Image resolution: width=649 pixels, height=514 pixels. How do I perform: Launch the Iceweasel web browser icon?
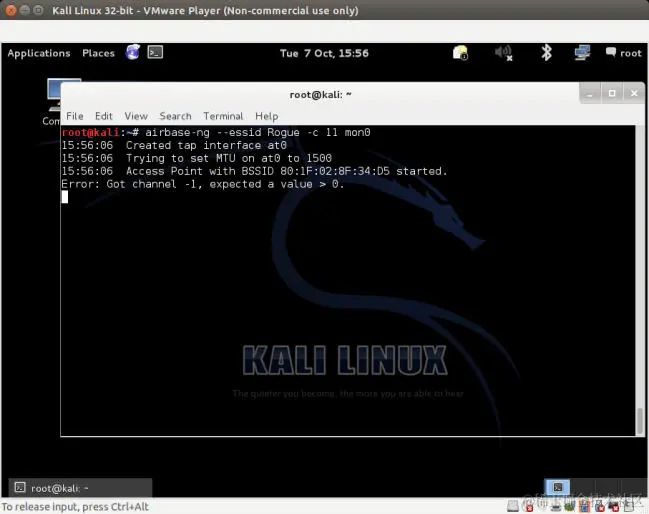pos(133,52)
